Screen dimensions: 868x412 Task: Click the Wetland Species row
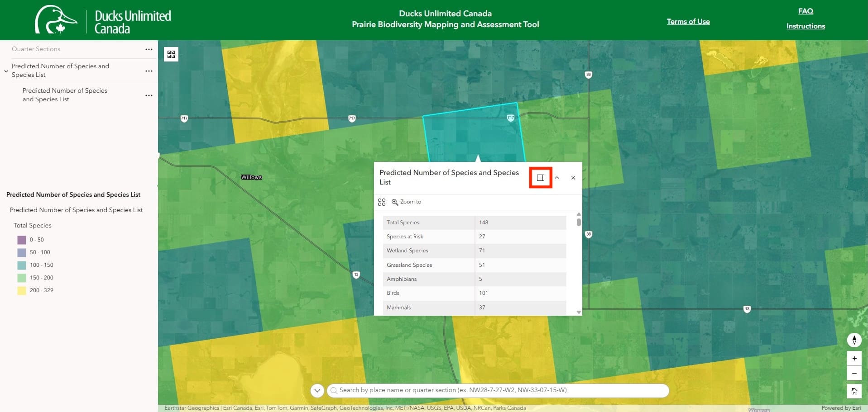(475, 251)
